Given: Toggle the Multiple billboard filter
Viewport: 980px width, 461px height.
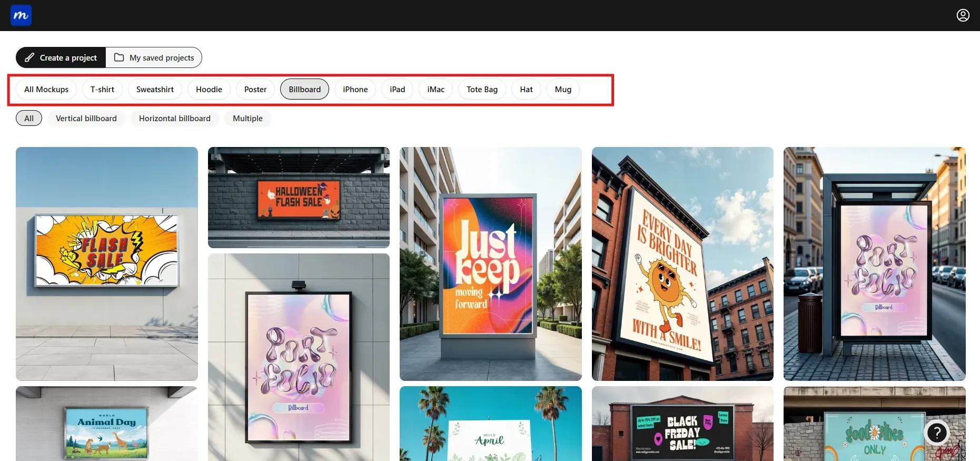Looking at the screenshot, I should pos(248,118).
